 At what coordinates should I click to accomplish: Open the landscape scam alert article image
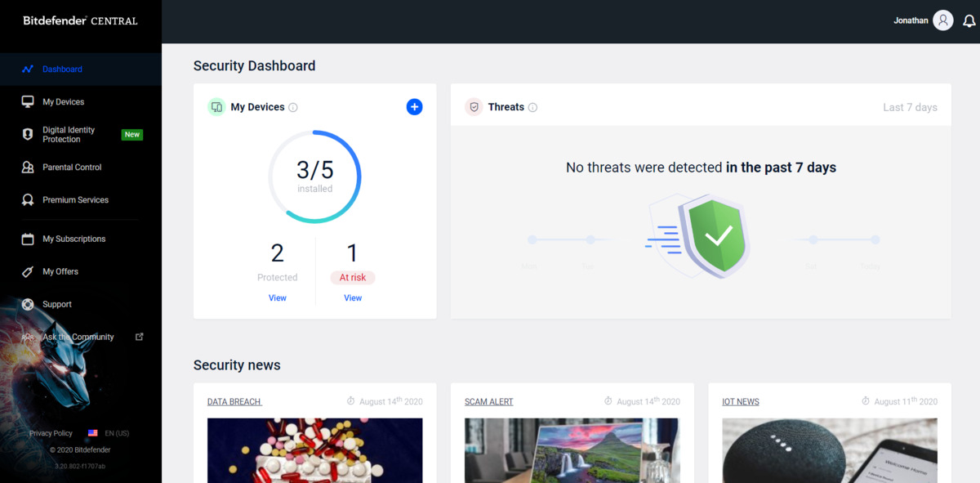click(572, 450)
